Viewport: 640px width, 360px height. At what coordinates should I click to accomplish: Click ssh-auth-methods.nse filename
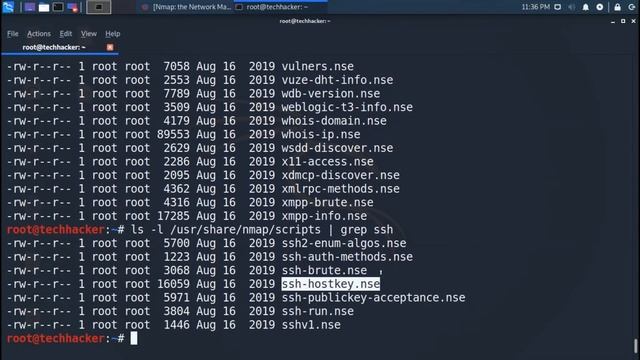pyautogui.click(x=347, y=257)
